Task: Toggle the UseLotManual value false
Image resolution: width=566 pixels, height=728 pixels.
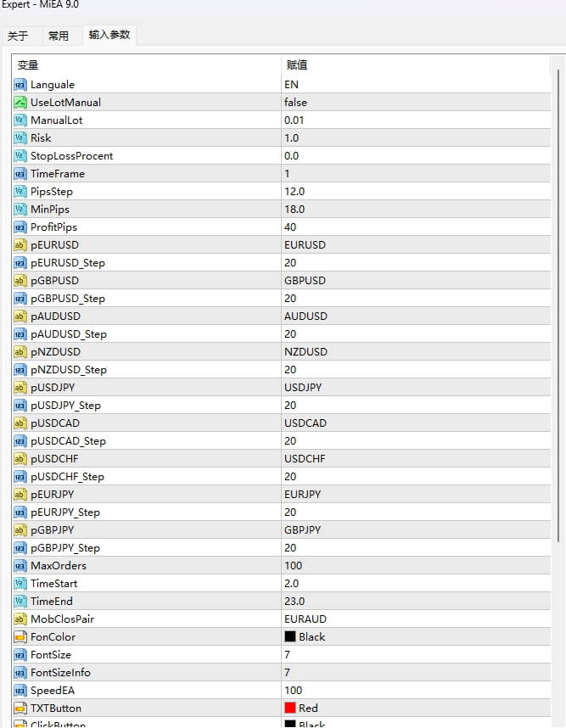Action: 416,103
